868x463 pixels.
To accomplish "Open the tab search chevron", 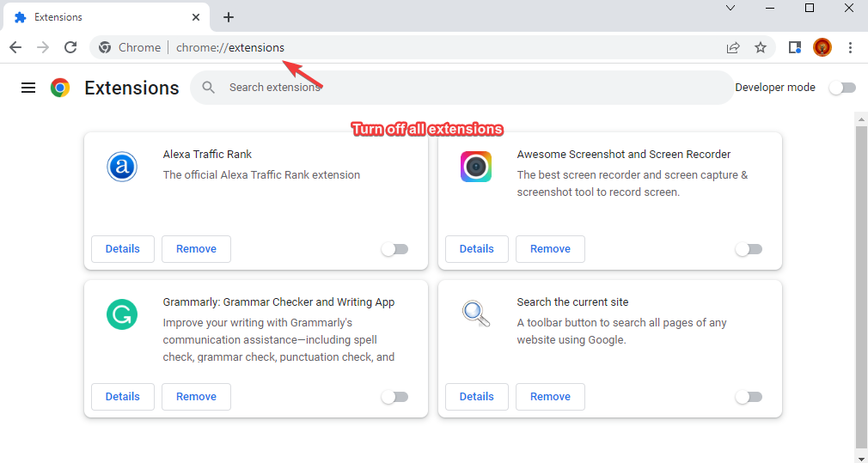I will pyautogui.click(x=730, y=8).
